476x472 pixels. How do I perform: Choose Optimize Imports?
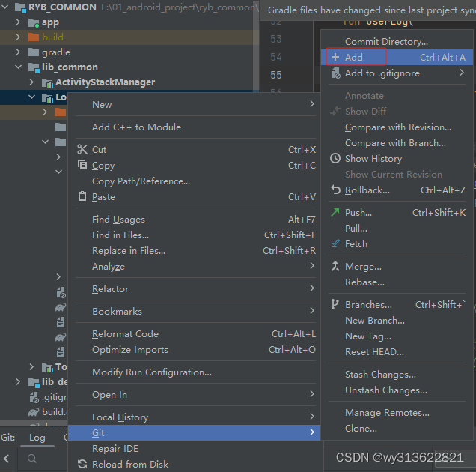coord(195,350)
